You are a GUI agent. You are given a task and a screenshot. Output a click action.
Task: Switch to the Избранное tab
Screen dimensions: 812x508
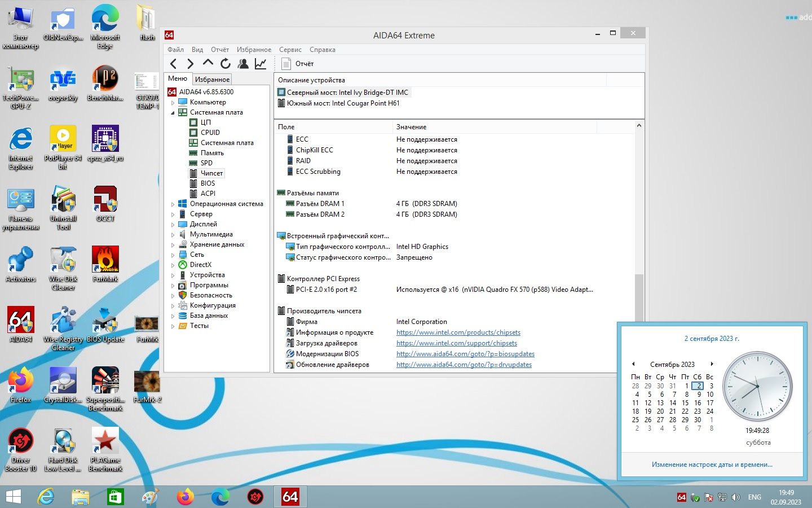(212, 80)
